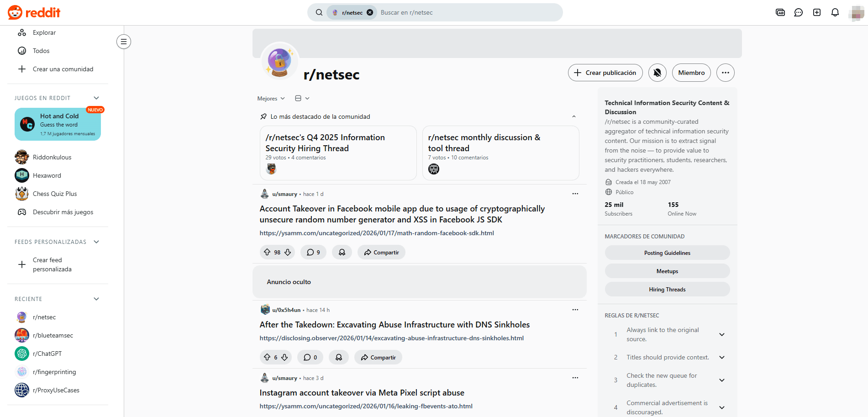Open the Mejores sort dropdown
Image resolution: width=868 pixels, height=417 pixels.
click(271, 98)
